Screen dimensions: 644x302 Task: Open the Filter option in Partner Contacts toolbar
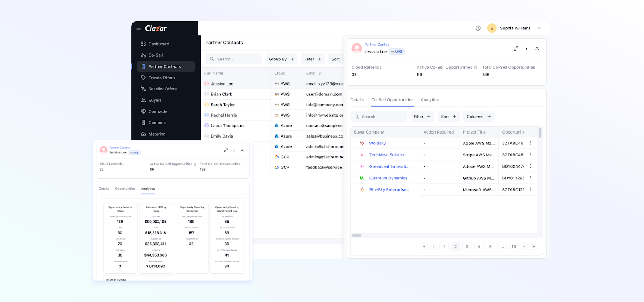(313, 59)
